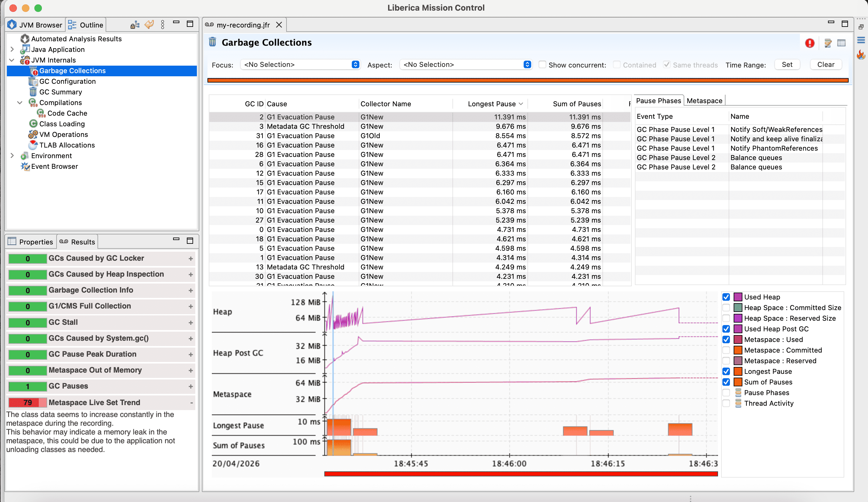Click the tree layout icon in Outline toolbar

[135, 24]
